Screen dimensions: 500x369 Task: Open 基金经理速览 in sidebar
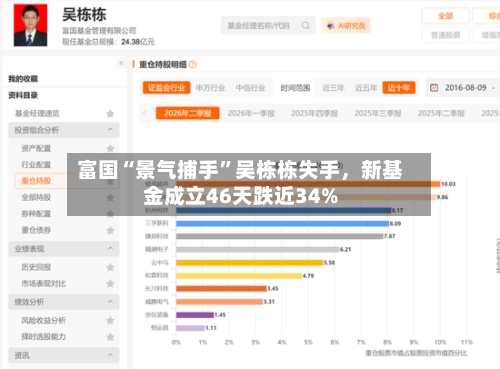click(37, 113)
